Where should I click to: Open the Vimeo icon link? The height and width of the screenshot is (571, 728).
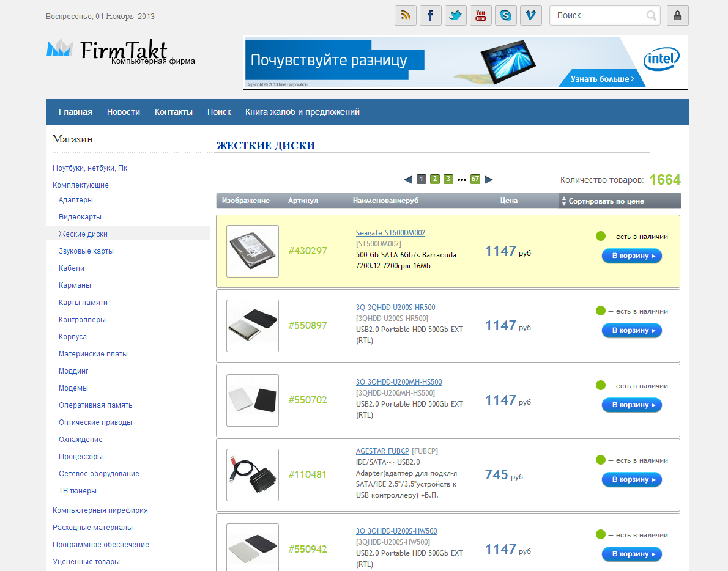(530, 15)
